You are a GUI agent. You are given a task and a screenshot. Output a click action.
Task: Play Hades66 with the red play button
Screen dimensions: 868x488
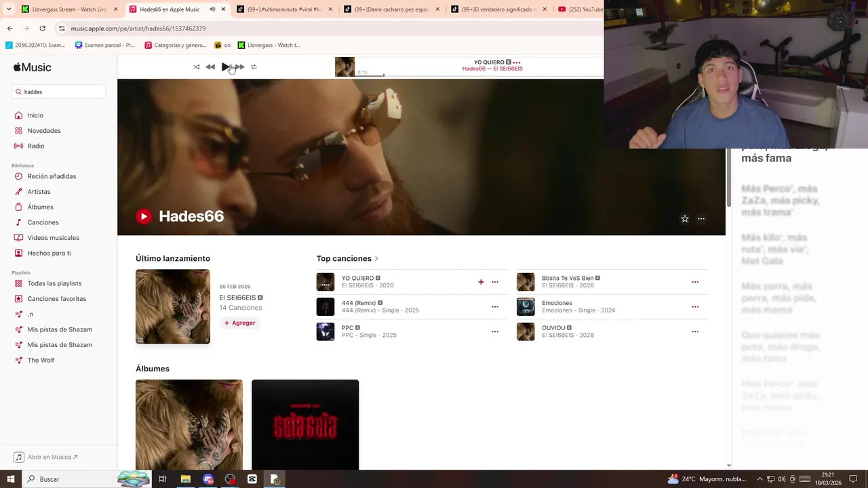tap(144, 216)
